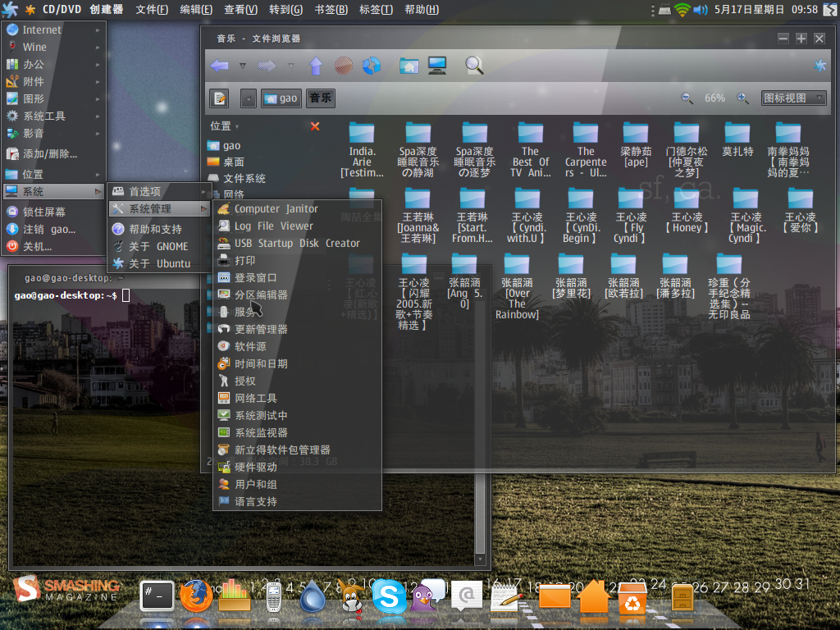
Task: Open the file cabinet icon in the dock
Action: pyautogui.click(x=682, y=597)
